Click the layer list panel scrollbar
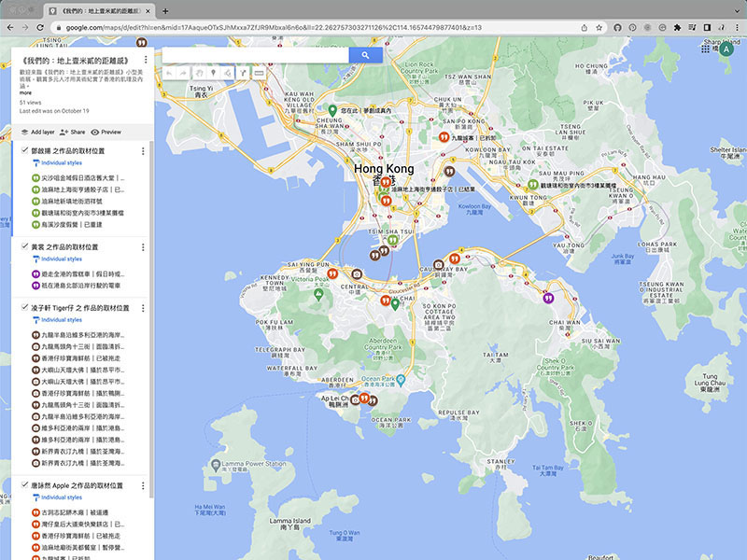Viewport: 747px width, 560px height. tap(151, 319)
